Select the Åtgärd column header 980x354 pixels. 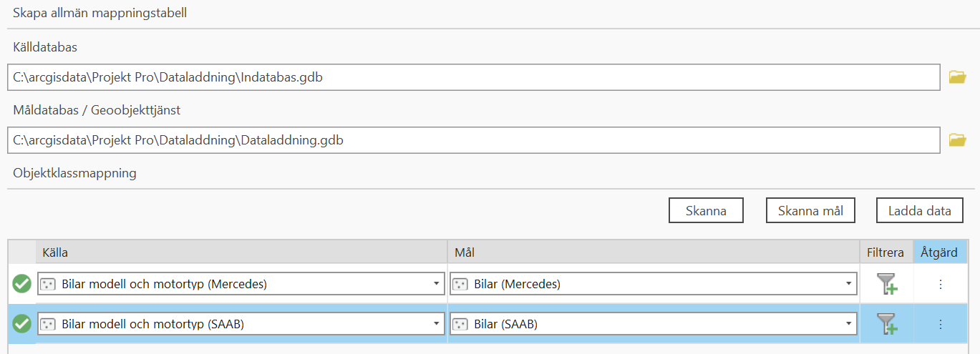[x=940, y=252]
